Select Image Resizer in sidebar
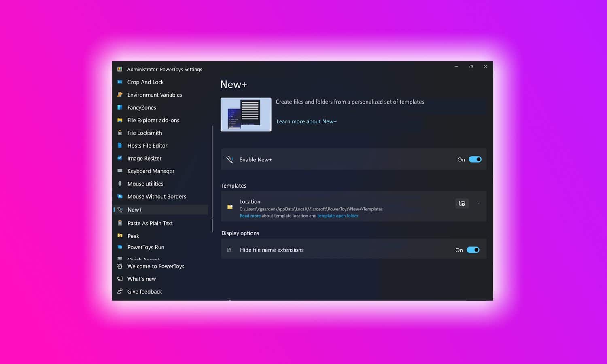 [144, 158]
